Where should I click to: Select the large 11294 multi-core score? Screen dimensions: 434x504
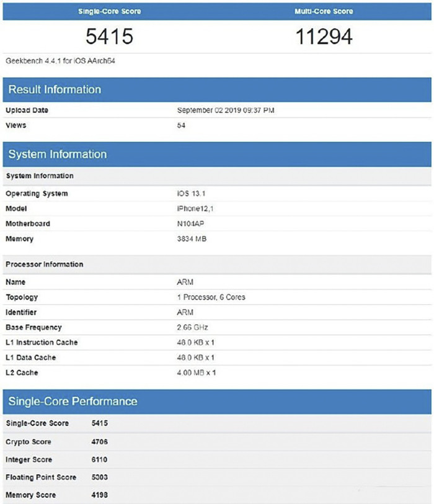click(x=325, y=37)
